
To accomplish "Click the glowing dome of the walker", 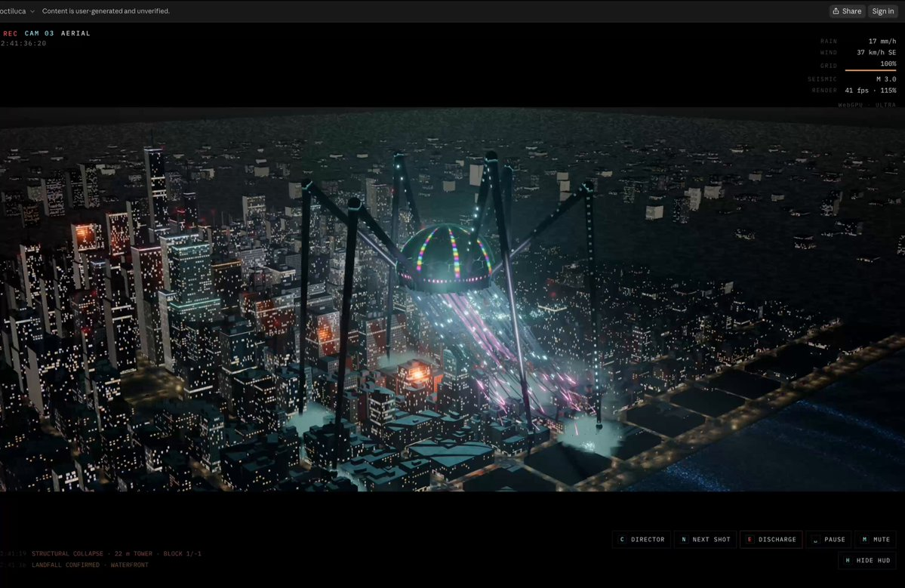I will (448, 257).
